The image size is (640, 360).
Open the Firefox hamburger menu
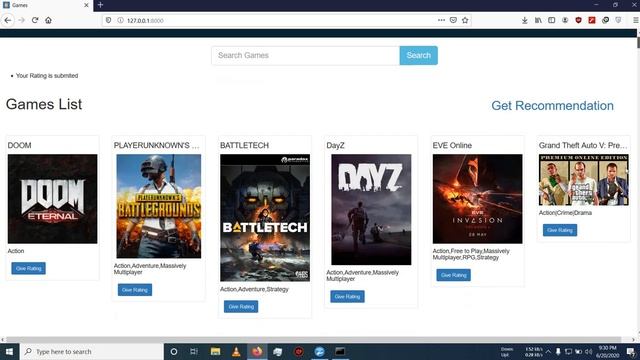(636, 20)
